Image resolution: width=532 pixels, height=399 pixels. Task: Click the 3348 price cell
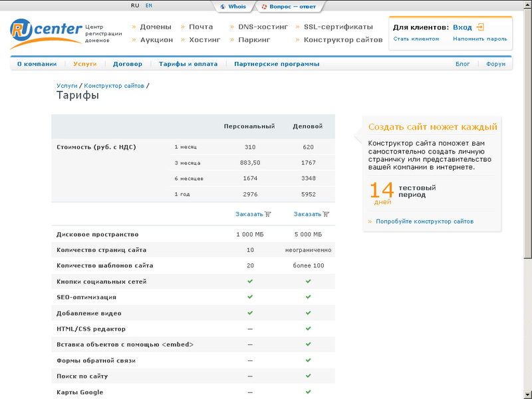(309, 178)
